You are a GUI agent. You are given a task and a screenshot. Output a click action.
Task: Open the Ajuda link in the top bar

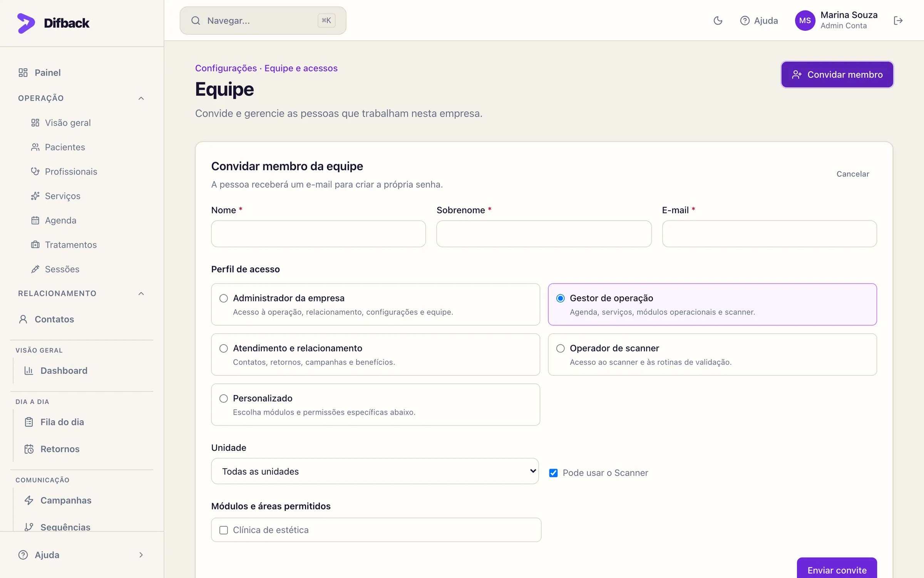tap(758, 21)
